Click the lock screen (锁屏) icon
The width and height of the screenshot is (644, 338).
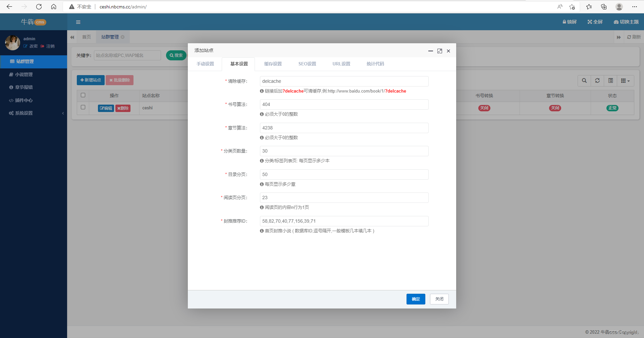(569, 22)
